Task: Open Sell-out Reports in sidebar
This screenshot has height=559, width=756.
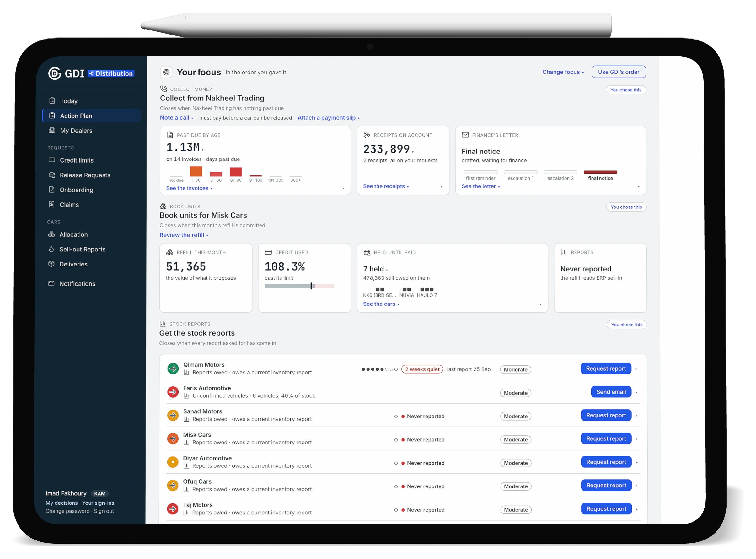Action: click(x=91, y=250)
